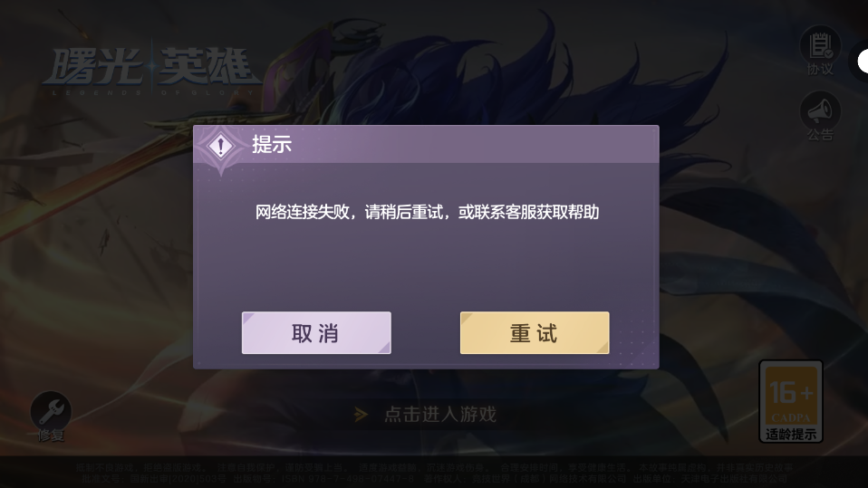Click the 网络连接失败 error message text
The height and width of the screenshot is (488, 868).
point(427,212)
